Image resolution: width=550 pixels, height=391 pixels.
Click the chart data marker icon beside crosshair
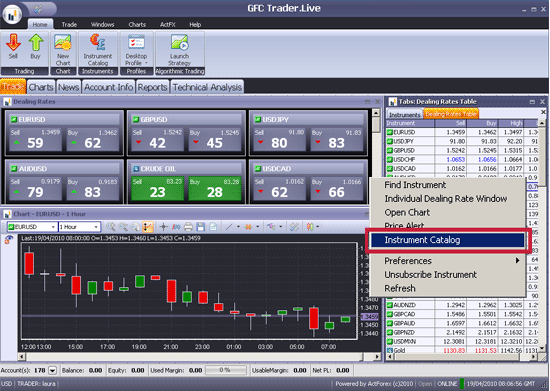tap(176, 227)
